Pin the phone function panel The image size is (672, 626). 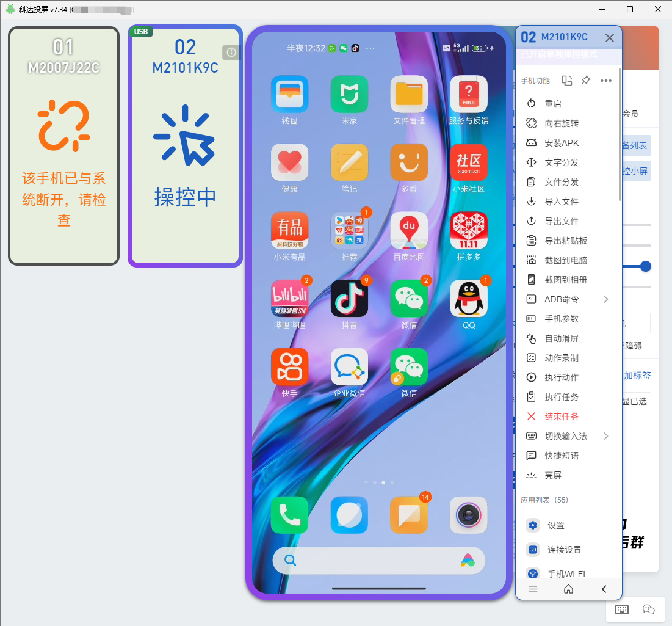tap(585, 80)
